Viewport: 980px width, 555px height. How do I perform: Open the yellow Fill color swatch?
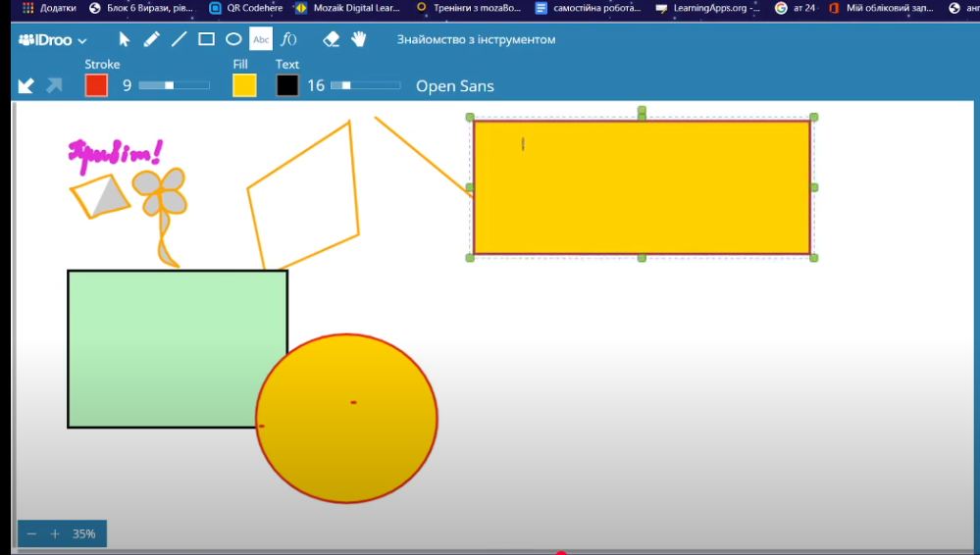[244, 85]
